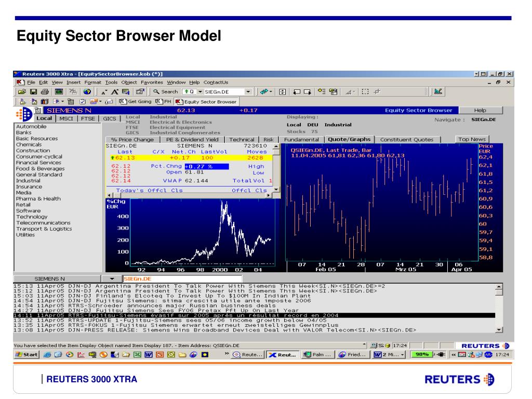Open the 14:11 Fujitsu-Siemens évasif headline
This screenshot has width=532, height=399.
[x=254, y=315]
